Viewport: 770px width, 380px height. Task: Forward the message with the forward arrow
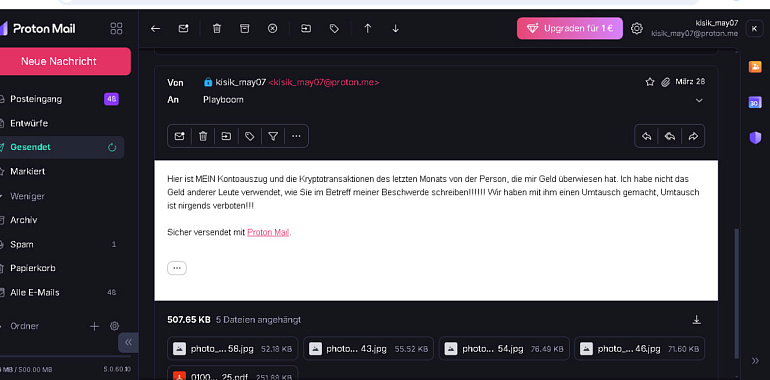(x=693, y=136)
